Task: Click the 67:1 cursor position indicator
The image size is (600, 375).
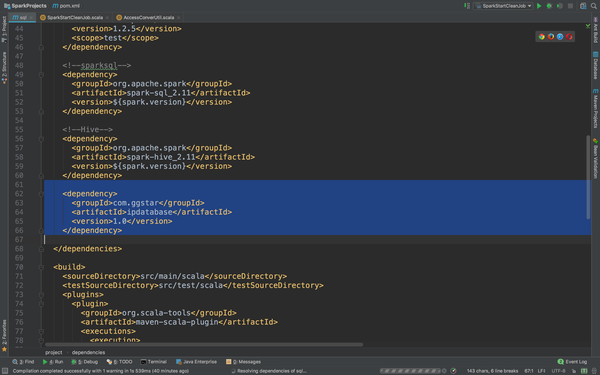Action: (529, 371)
